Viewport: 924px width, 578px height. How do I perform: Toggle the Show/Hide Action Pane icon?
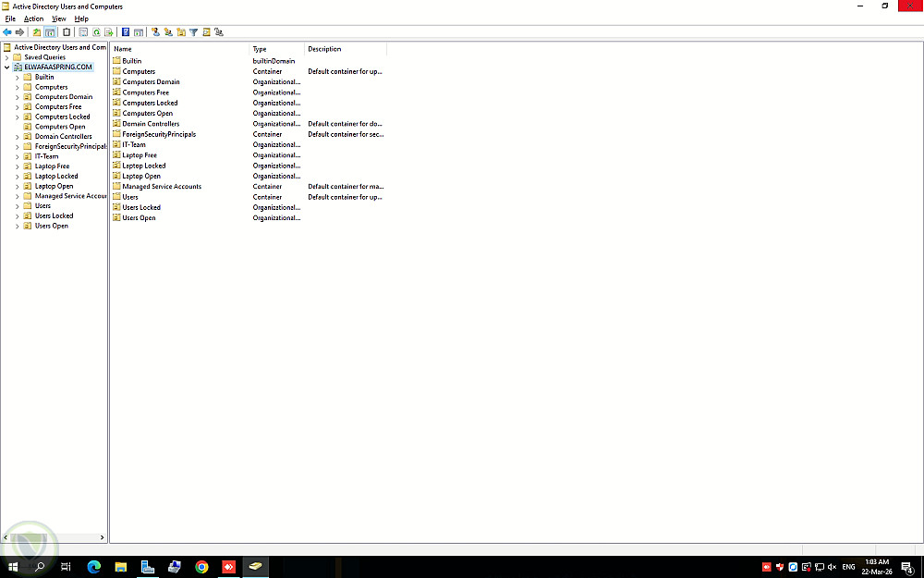coord(139,31)
